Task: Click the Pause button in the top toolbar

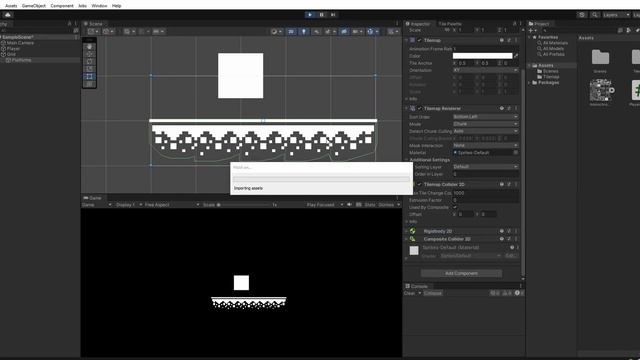Action: click(322, 15)
